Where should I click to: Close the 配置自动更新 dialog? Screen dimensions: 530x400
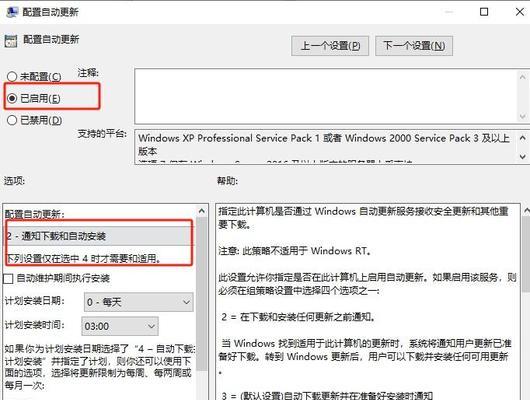pos(520,12)
